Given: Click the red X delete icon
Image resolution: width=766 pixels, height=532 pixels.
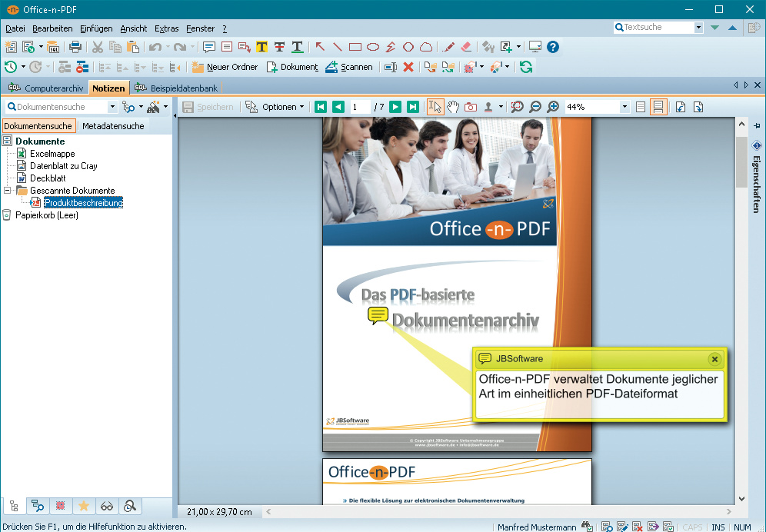Looking at the screenshot, I should (x=408, y=67).
